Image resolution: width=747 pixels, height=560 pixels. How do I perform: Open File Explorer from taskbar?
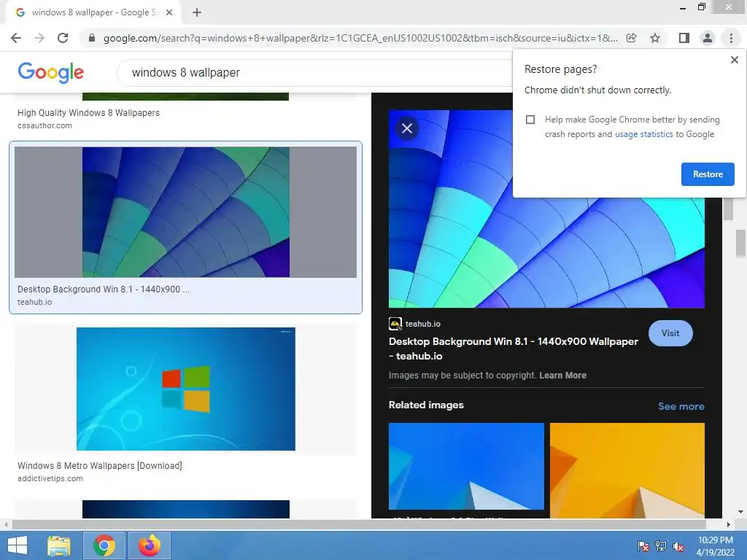coord(59,545)
